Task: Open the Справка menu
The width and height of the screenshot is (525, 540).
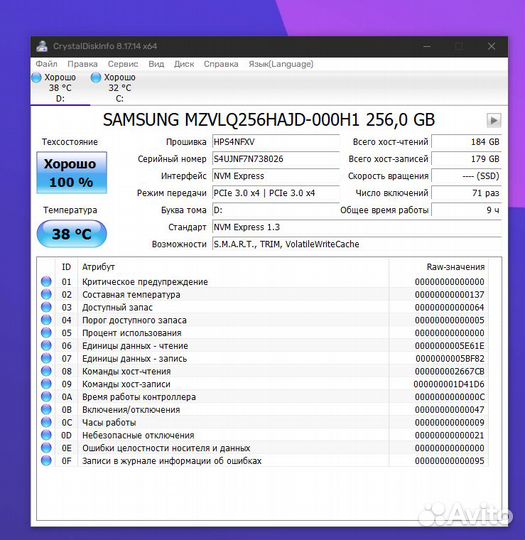Action: [221, 64]
